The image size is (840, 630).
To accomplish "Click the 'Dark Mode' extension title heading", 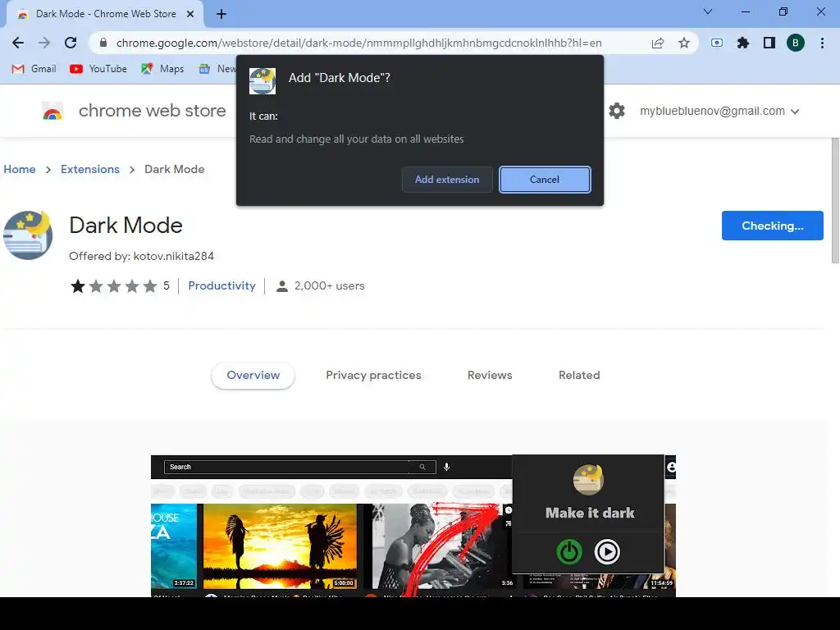I will click(x=126, y=226).
